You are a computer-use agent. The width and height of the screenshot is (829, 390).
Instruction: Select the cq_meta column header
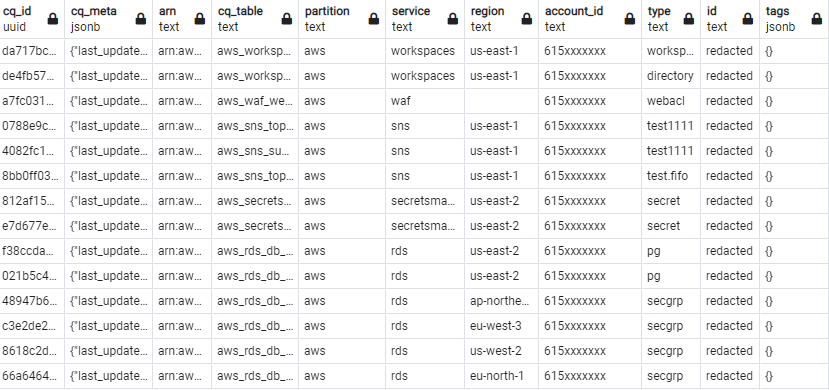pos(108,19)
